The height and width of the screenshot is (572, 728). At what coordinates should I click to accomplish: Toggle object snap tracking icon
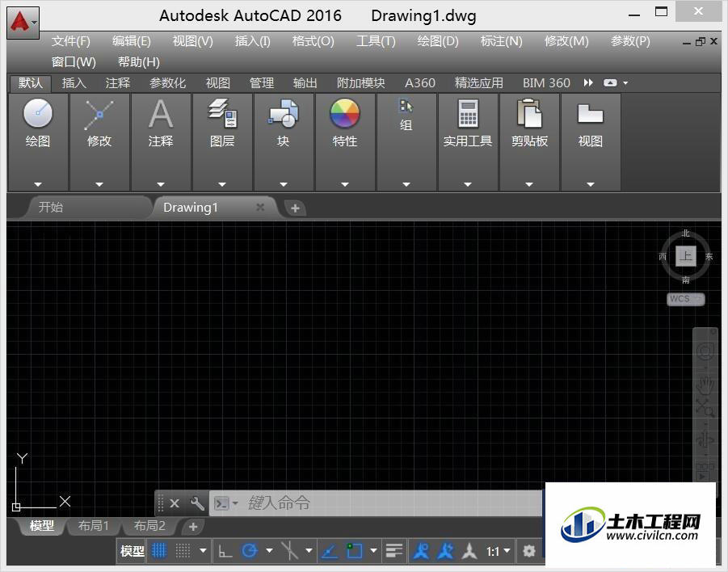coord(330,551)
